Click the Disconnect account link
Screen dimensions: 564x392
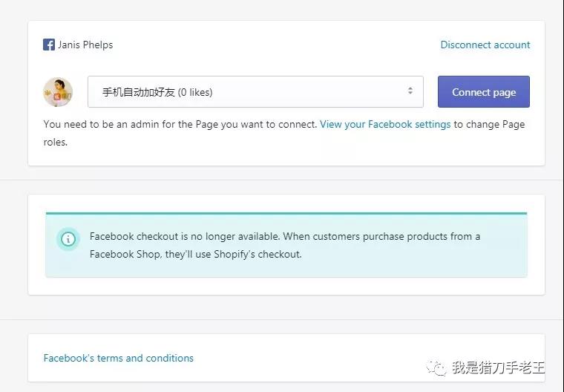(485, 45)
